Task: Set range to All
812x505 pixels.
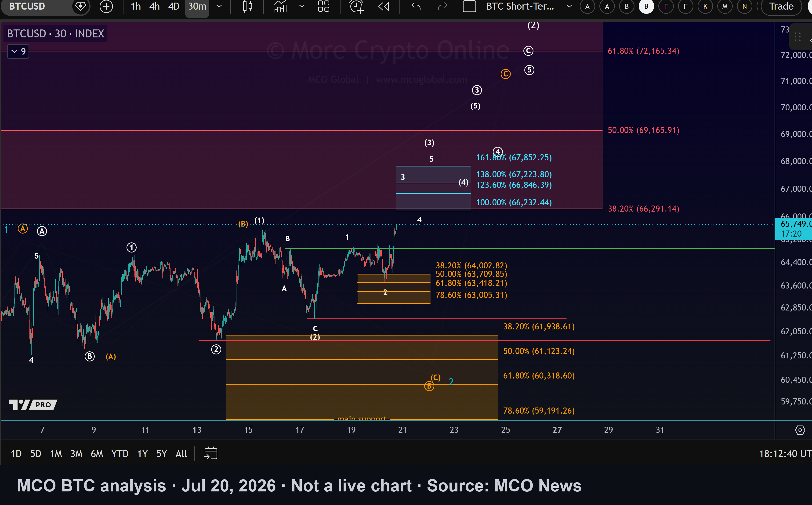Action: click(x=181, y=454)
